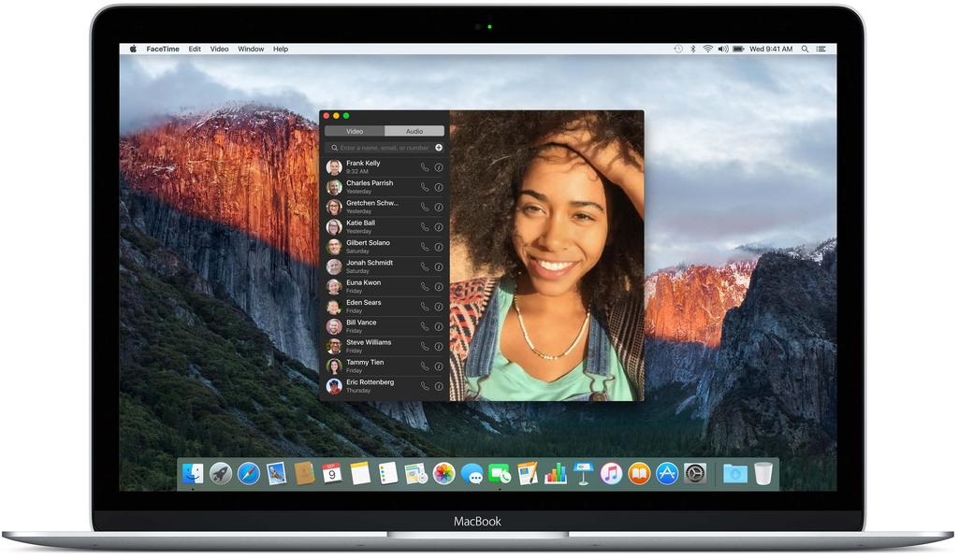Screen dimensions: 958x560
Task: Click the plus button in the search field
Action: (439, 148)
